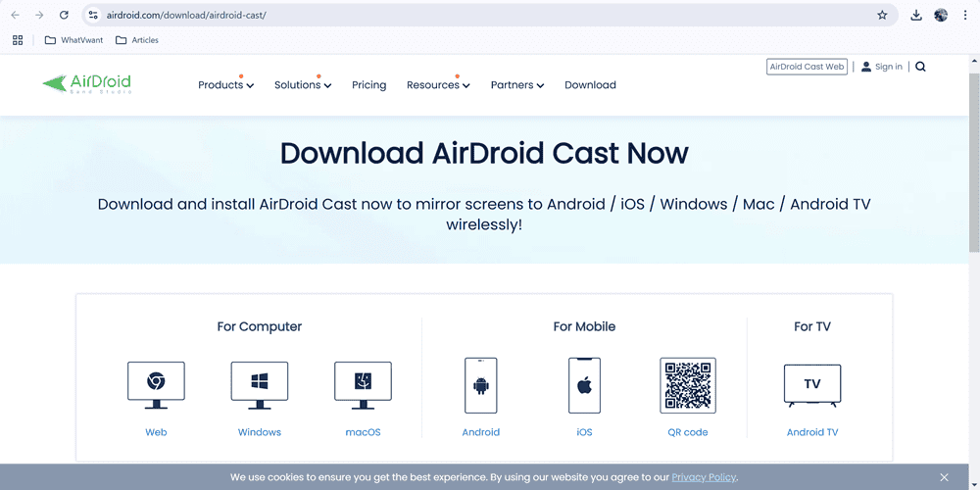Click the For Mobile heading

pyautogui.click(x=584, y=326)
